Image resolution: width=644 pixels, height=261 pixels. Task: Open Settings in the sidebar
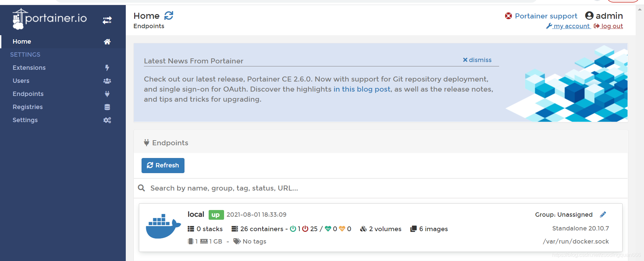point(63,120)
